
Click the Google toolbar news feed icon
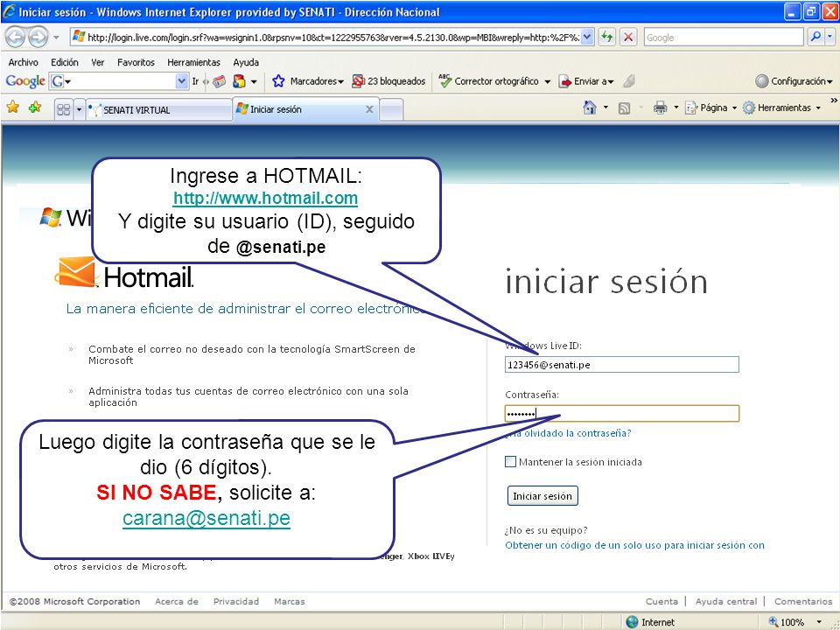click(219, 80)
